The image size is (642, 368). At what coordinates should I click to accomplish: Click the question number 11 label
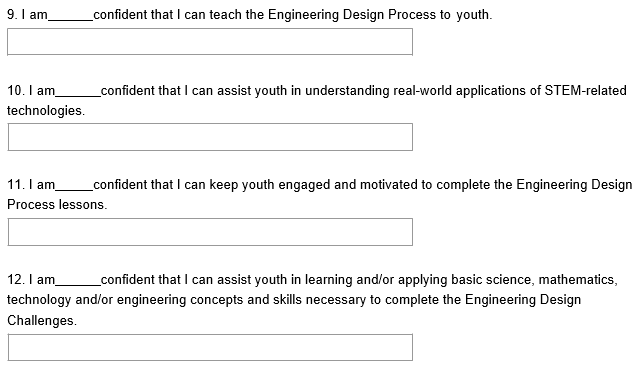tap(16, 185)
